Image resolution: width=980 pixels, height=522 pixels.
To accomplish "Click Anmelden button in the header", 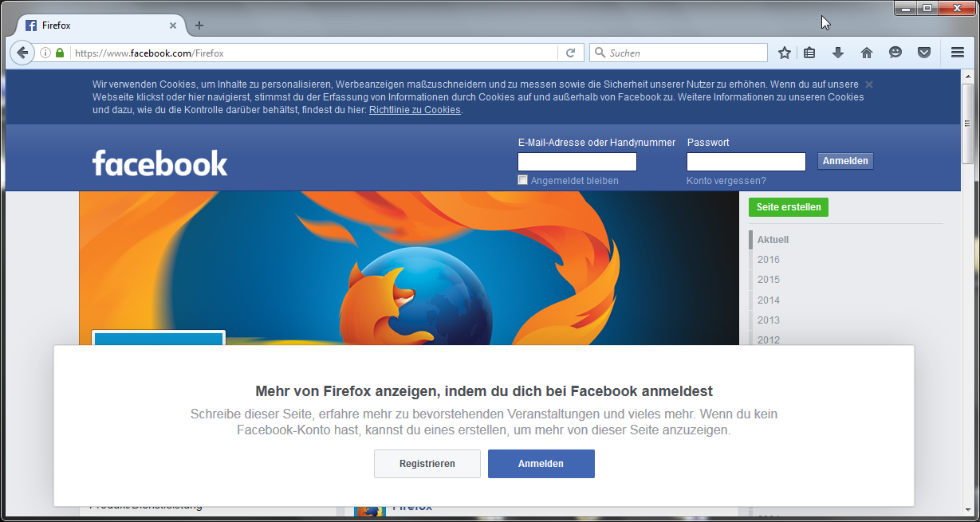I will click(845, 161).
